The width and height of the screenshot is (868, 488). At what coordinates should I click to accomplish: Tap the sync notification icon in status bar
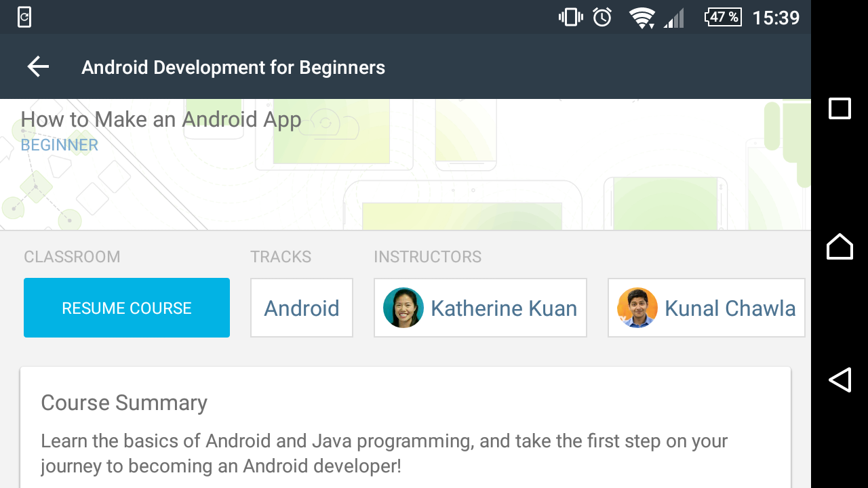coord(24,17)
